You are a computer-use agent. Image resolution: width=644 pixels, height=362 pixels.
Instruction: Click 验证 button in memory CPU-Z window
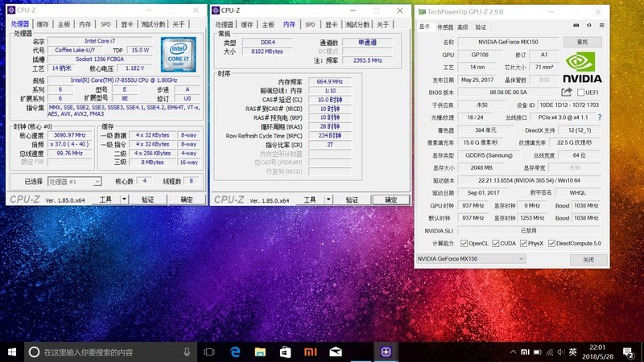pyautogui.click(x=352, y=200)
